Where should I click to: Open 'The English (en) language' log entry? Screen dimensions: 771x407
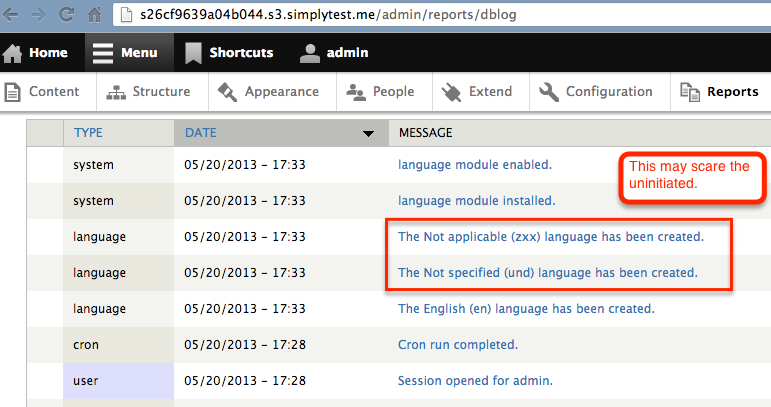point(526,309)
